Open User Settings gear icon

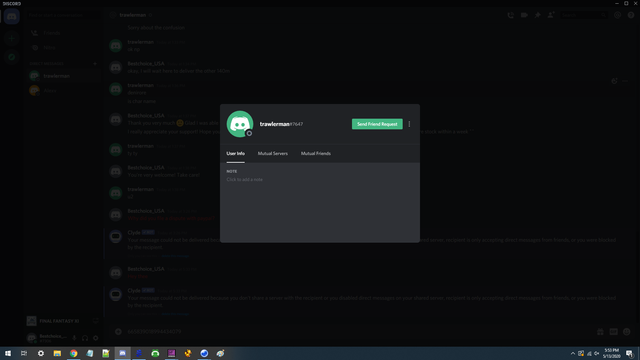click(96, 338)
